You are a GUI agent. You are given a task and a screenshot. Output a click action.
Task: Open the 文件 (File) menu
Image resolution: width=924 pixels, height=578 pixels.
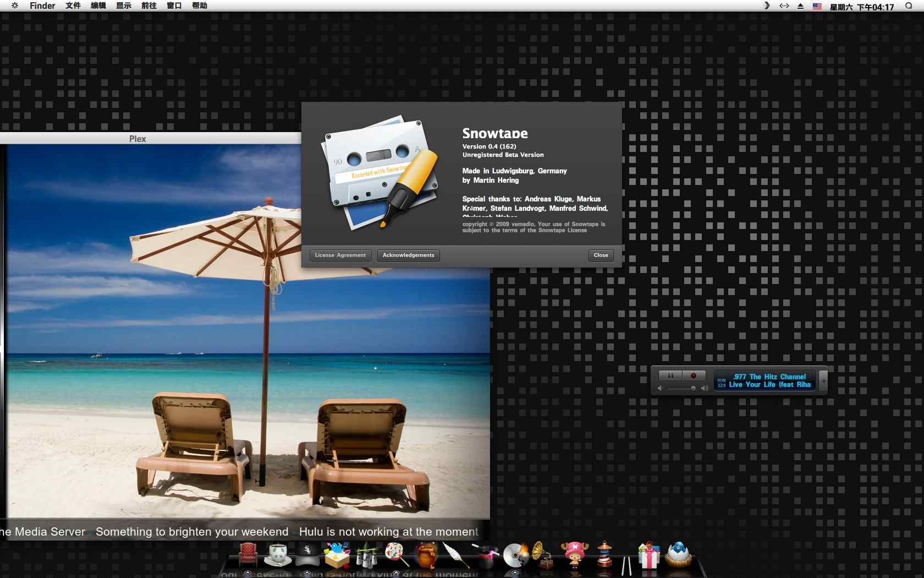click(73, 6)
